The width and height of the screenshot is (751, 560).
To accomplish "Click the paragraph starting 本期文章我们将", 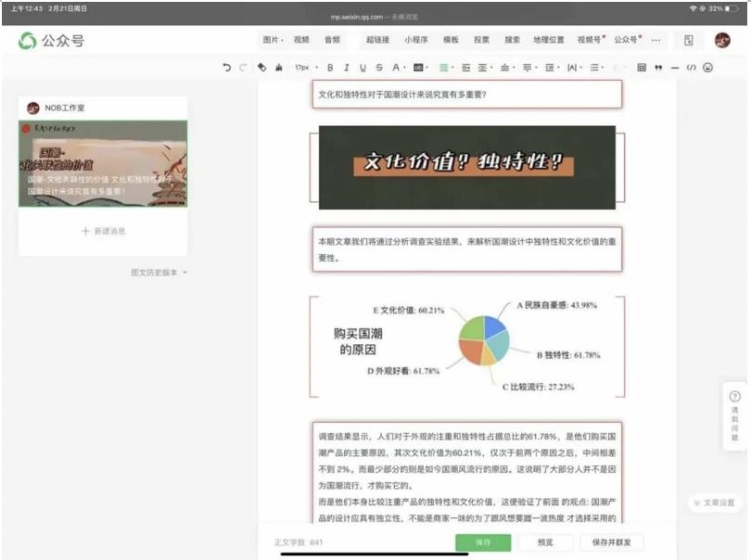I will click(x=467, y=249).
